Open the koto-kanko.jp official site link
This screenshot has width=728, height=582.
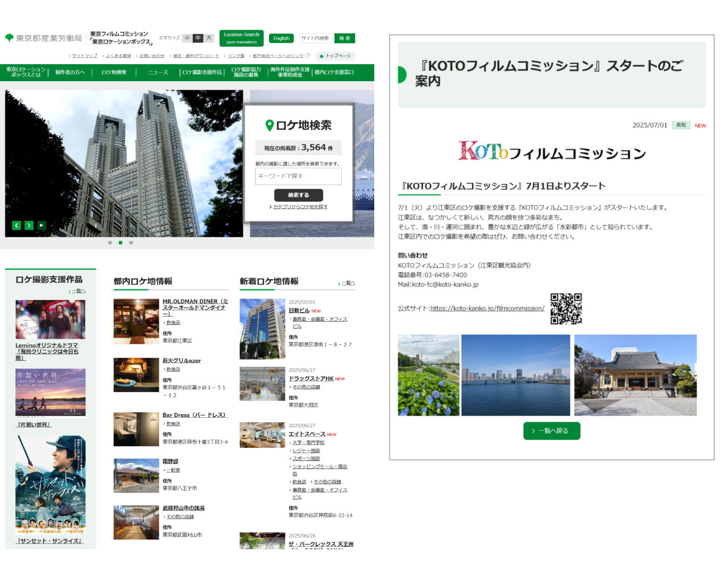coord(486,309)
